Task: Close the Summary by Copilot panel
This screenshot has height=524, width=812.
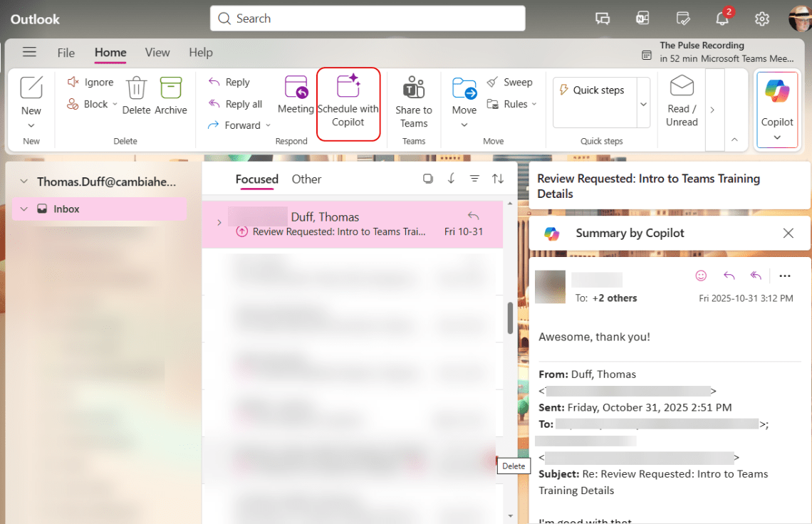Action: [788, 233]
